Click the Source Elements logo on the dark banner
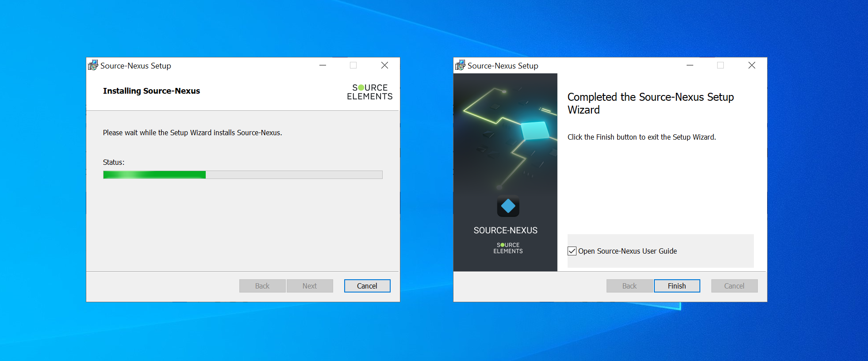Image resolution: width=868 pixels, height=361 pixels. coord(508,248)
